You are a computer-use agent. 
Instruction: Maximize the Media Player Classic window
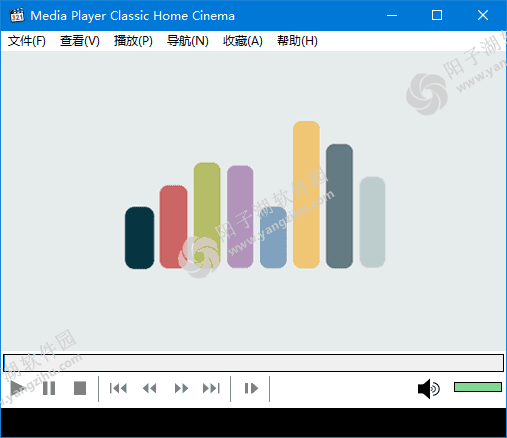437,15
